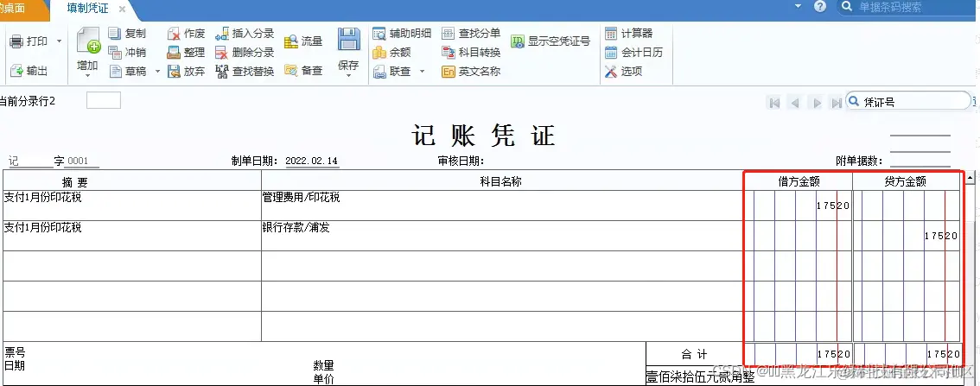980x386 pixels.
Task: Go to the next voucher
Action: (x=817, y=103)
